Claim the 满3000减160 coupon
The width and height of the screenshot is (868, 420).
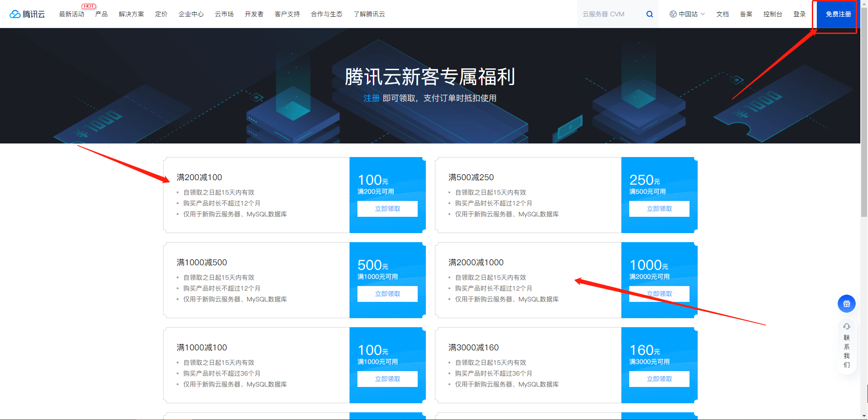click(x=659, y=379)
